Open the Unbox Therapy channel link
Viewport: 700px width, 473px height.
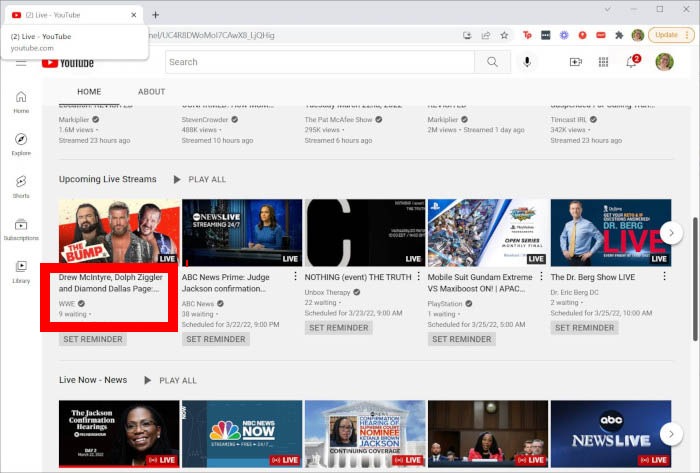(x=327, y=292)
